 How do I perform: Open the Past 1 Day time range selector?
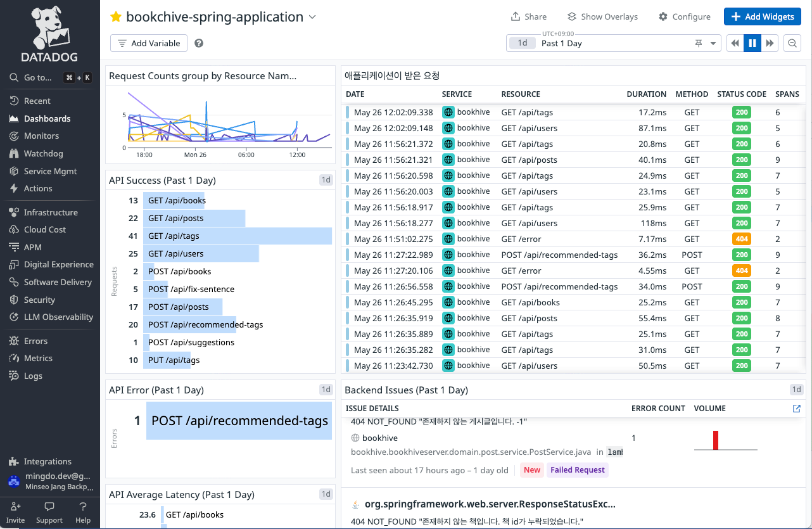(614, 43)
